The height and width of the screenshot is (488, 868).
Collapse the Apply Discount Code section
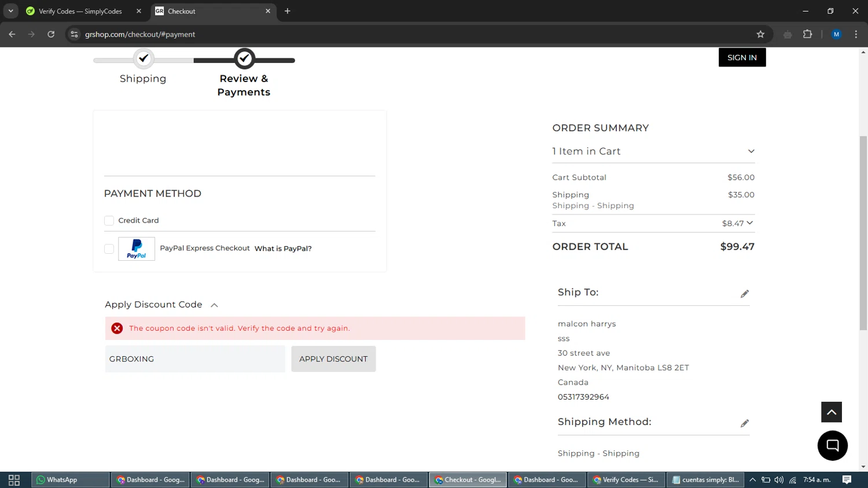tap(214, 305)
